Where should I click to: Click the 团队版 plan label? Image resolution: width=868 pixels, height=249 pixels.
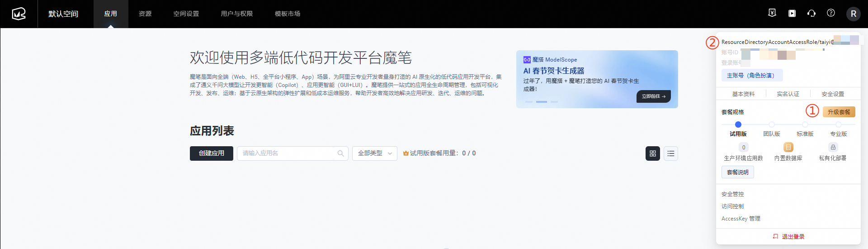click(x=772, y=134)
